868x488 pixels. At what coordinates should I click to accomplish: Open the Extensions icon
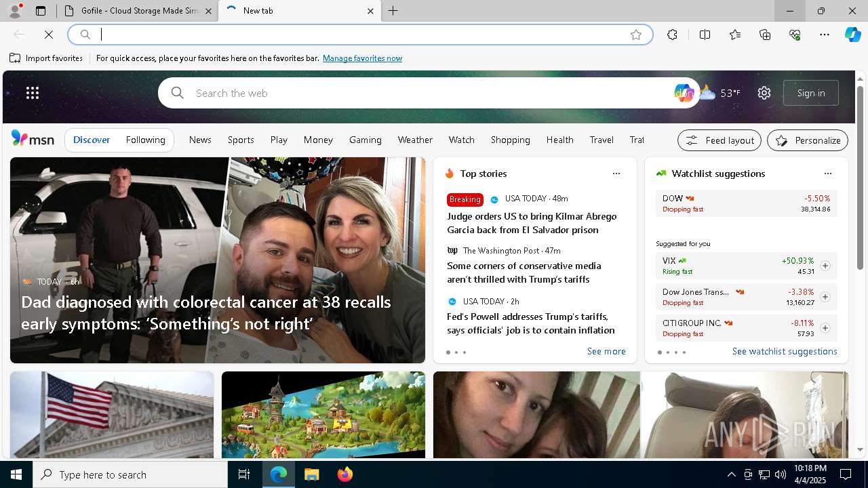point(672,35)
